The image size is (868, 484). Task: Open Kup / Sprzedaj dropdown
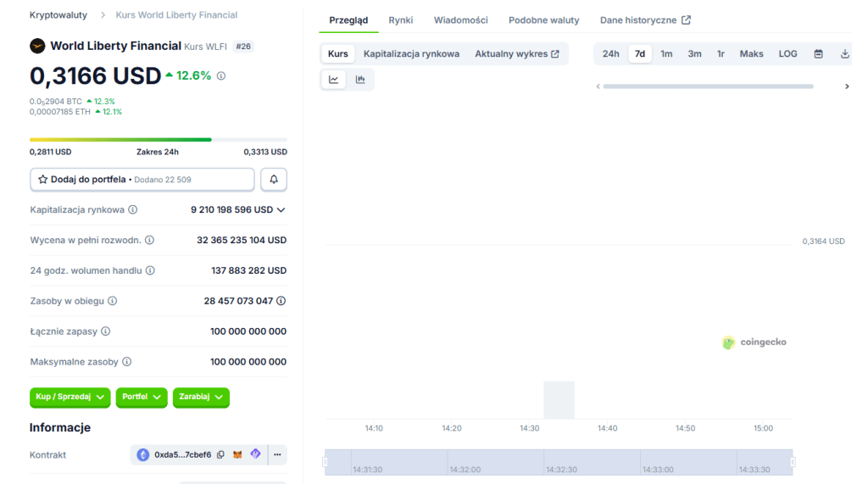click(x=70, y=397)
